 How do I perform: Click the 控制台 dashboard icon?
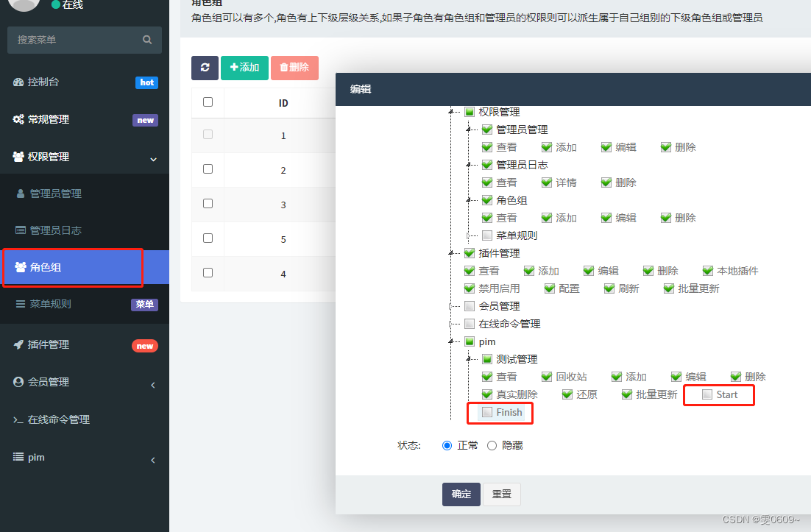coord(18,82)
